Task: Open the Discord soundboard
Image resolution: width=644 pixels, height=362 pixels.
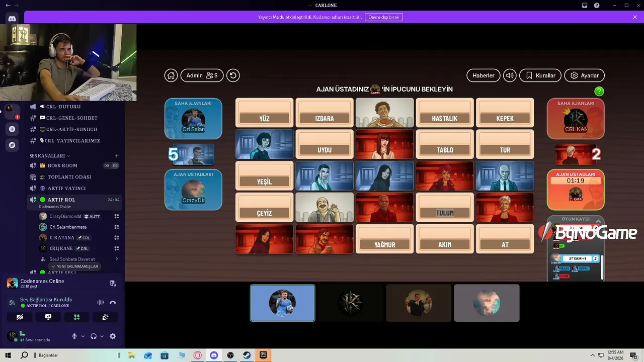Action: pos(105,317)
